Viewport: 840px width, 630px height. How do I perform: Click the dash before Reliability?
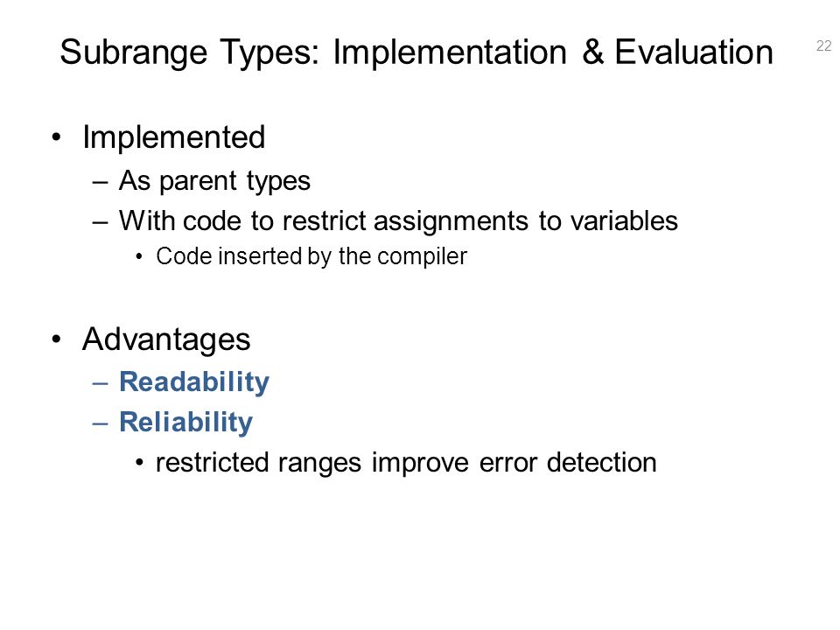[x=100, y=423]
